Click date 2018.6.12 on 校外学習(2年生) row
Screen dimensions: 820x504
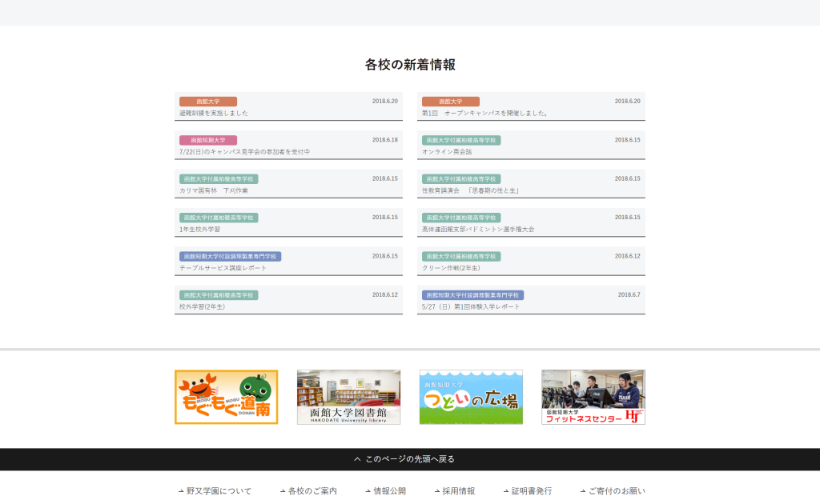[385, 294]
